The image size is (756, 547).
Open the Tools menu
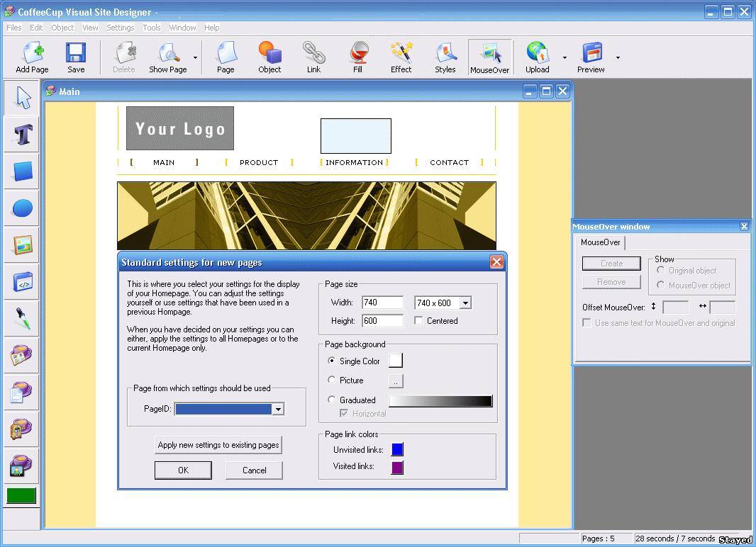click(x=151, y=28)
